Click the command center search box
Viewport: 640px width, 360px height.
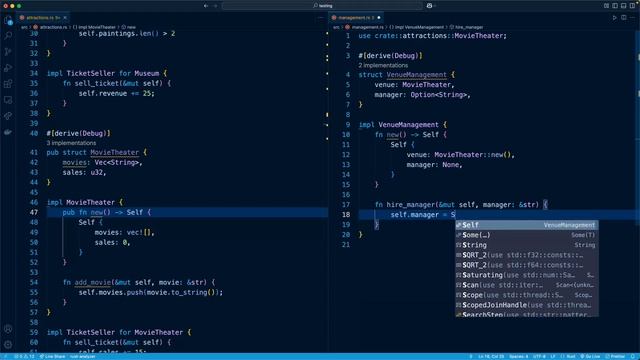(322, 6)
